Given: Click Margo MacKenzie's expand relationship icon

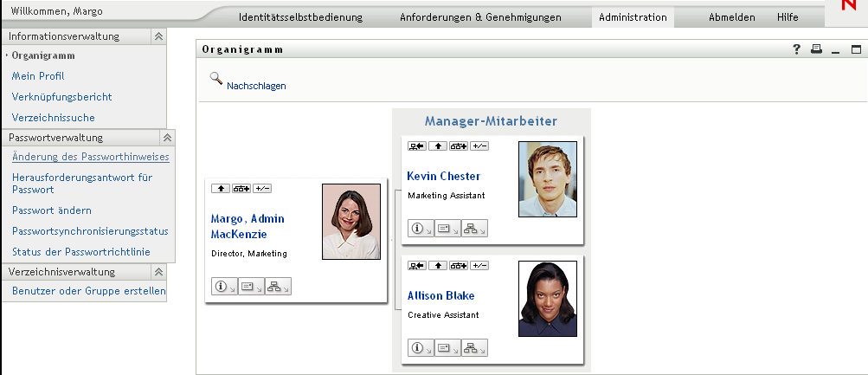Looking at the screenshot, I should pyautogui.click(x=241, y=188).
